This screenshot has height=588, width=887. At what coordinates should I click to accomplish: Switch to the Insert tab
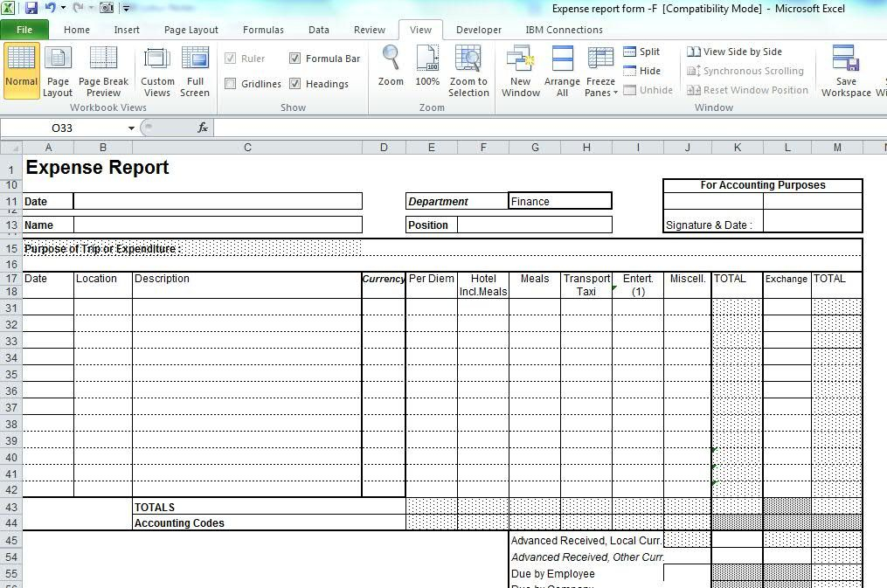point(127,30)
